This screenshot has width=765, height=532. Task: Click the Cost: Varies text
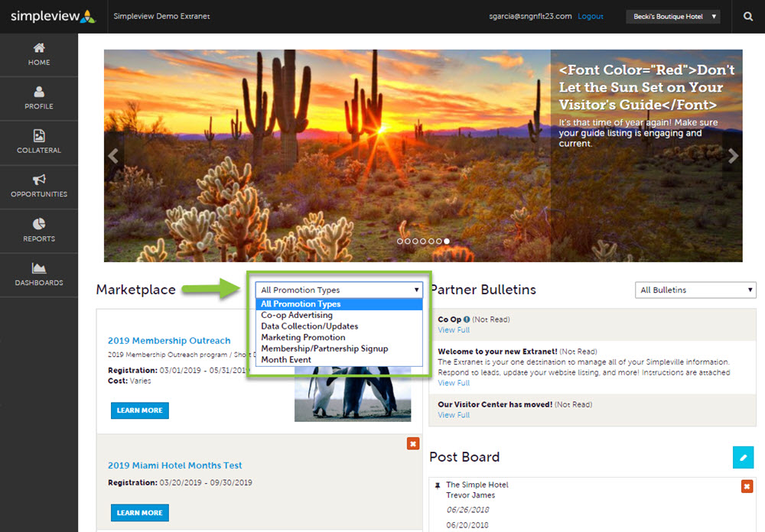pos(129,381)
